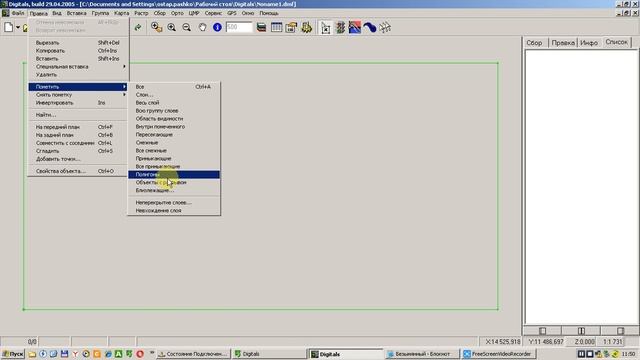Click the green redo arrow icon
This screenshot has height=360, width=640.
click(x=138, y=27)
